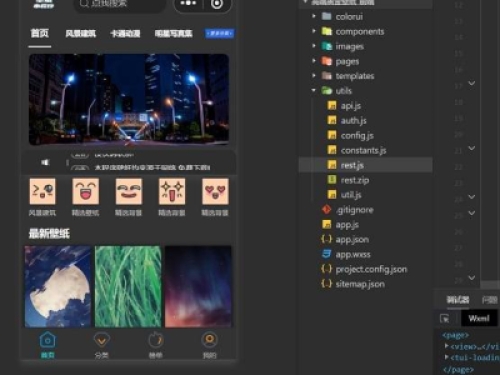Open util.js in the file tree
The width and height of the screenshot is (500, 375).
(x=351, y=195)
